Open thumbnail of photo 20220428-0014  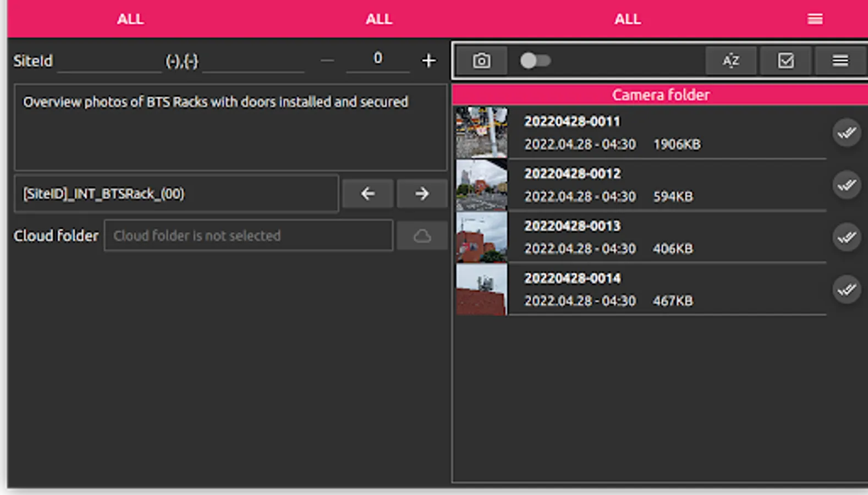pyautogui.click(x=482, y=289)
